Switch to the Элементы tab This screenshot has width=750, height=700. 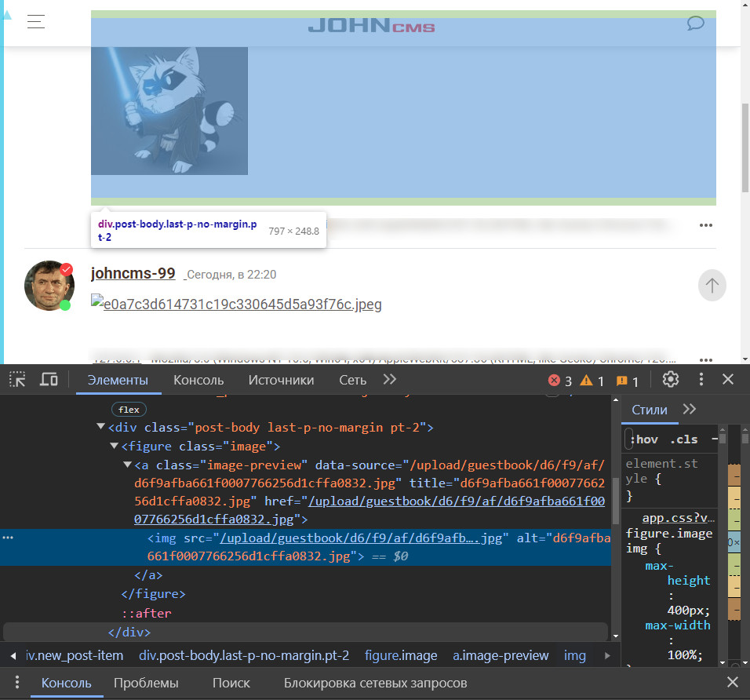118,381
